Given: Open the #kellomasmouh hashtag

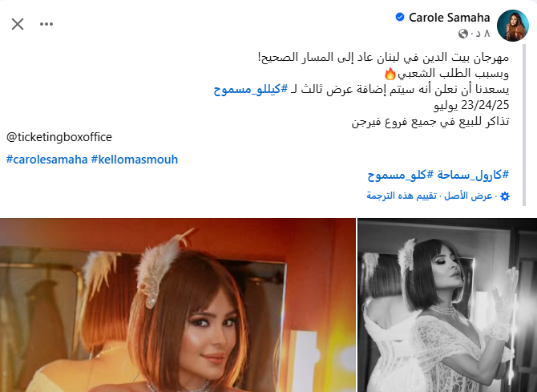Looking at the screenshot, I should 135,160.
